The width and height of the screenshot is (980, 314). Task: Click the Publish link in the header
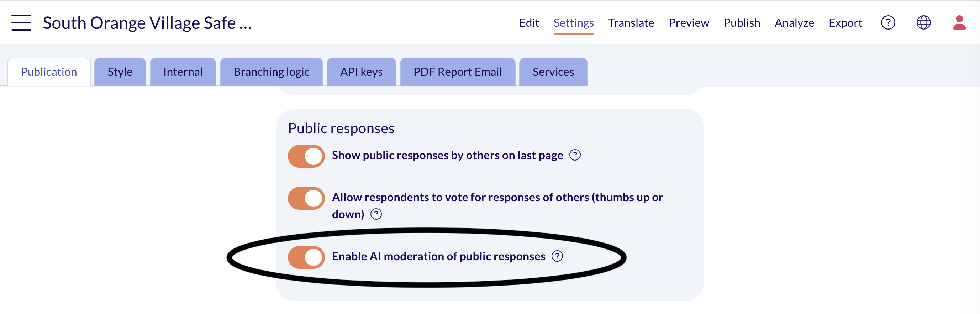[742, 23]
